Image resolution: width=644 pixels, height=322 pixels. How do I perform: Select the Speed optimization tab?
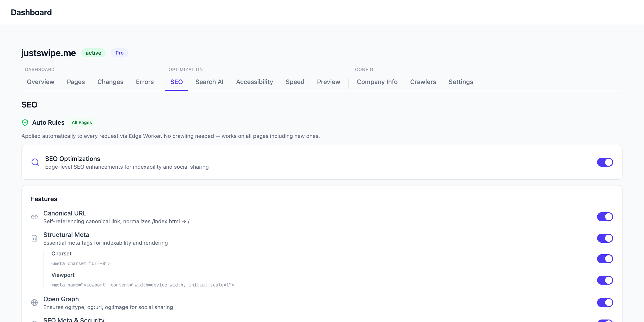coord(295,82)
